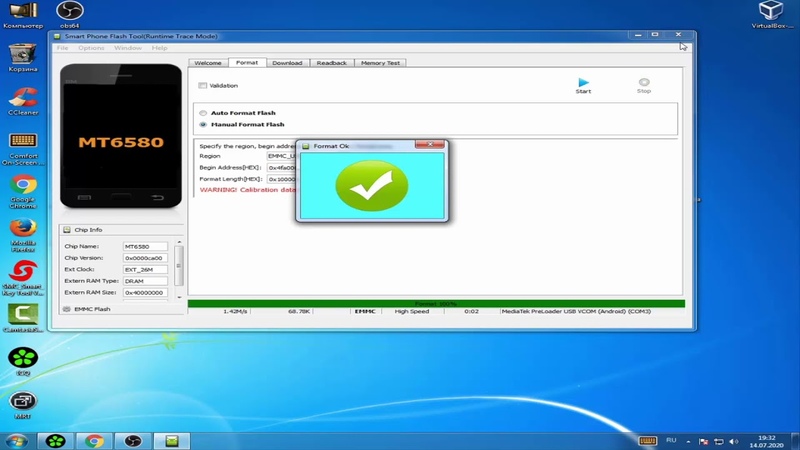Click the Chip Name field
This screenshot has width=800, height=450.
(x=145, y=246)
